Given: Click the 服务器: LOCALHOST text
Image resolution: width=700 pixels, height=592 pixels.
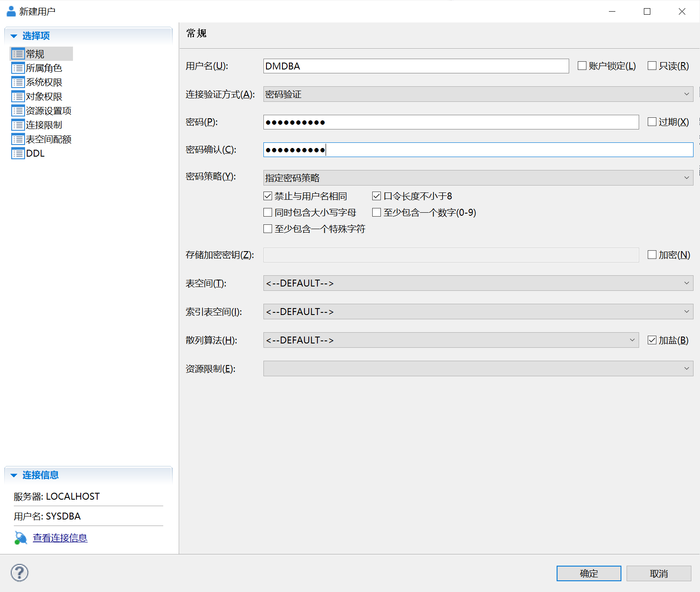Looking at the screenshot, I should [57, 497].
